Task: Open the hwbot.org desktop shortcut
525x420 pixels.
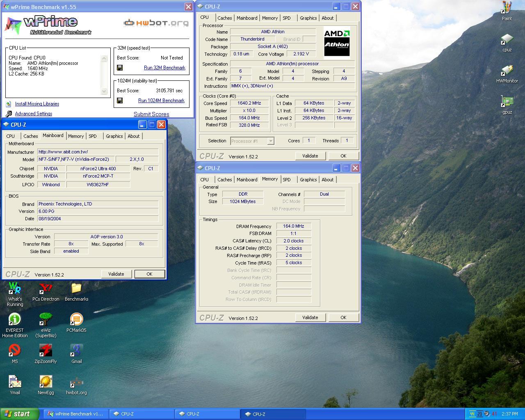Action: pyautogui.click(x=76, y=385)
